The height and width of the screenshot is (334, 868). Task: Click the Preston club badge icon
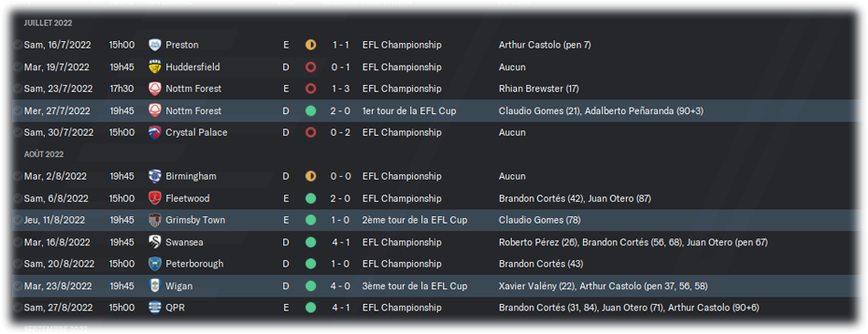tap(155, 45)
